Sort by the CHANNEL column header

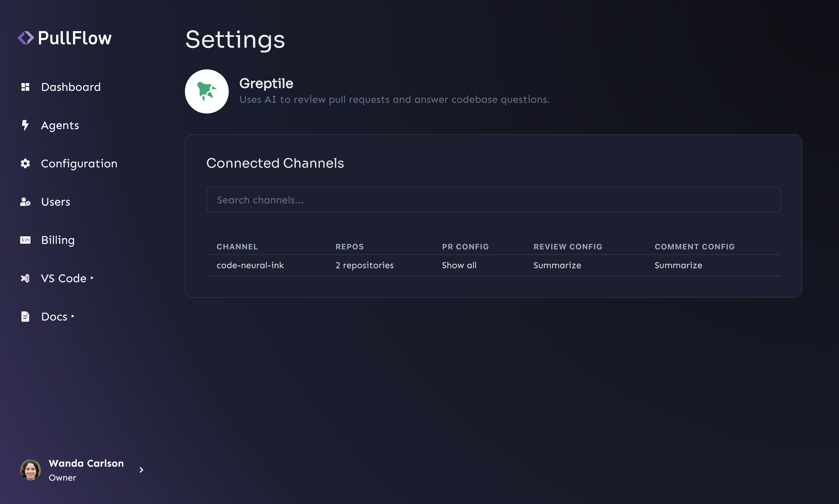237,246
